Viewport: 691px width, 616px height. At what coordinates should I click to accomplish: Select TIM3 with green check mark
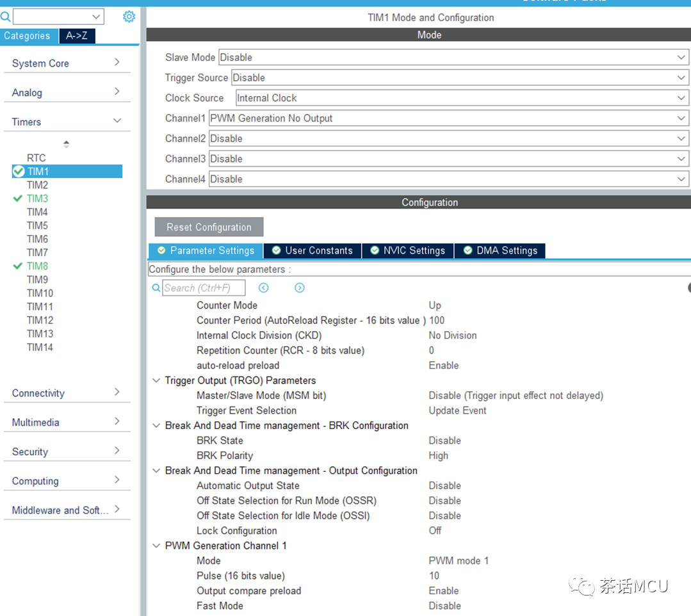coord(37,199)
